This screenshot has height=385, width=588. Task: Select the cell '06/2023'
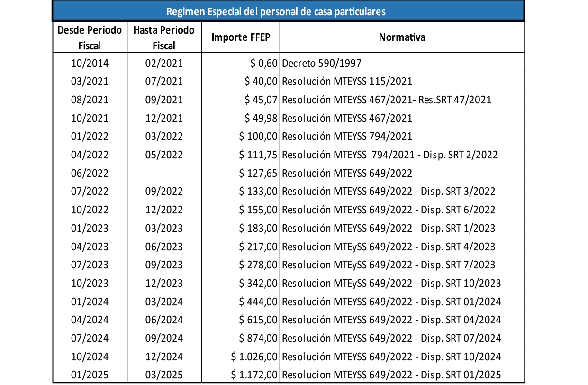164,247
